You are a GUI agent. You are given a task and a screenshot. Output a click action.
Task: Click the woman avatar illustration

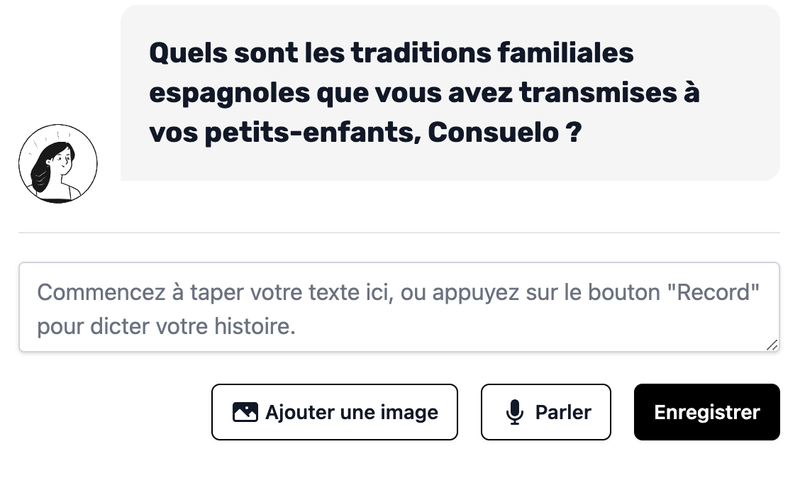pyautogui.click(x=58, y=164)
